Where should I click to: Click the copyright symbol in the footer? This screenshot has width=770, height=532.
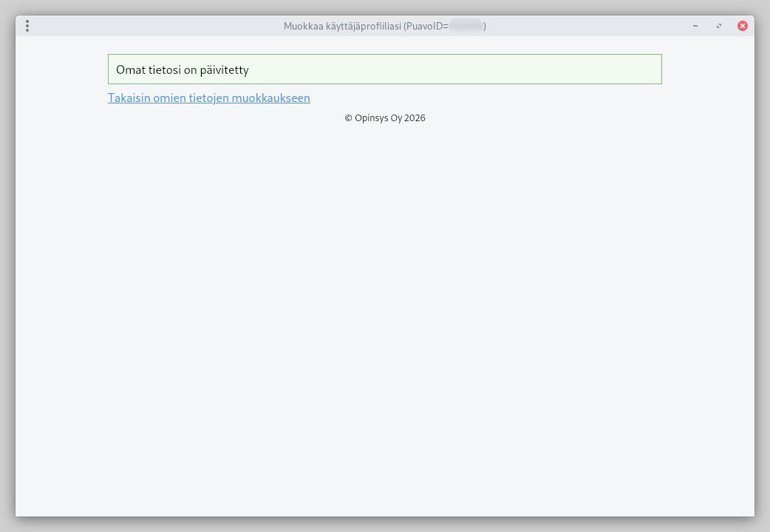pyautogui.click(x=348, y=118)
